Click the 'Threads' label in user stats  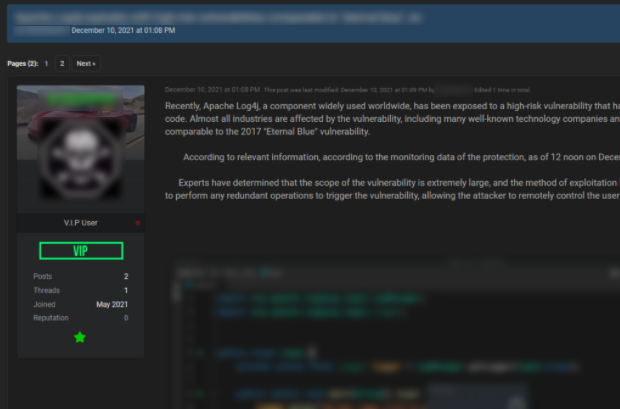point(47,290)
